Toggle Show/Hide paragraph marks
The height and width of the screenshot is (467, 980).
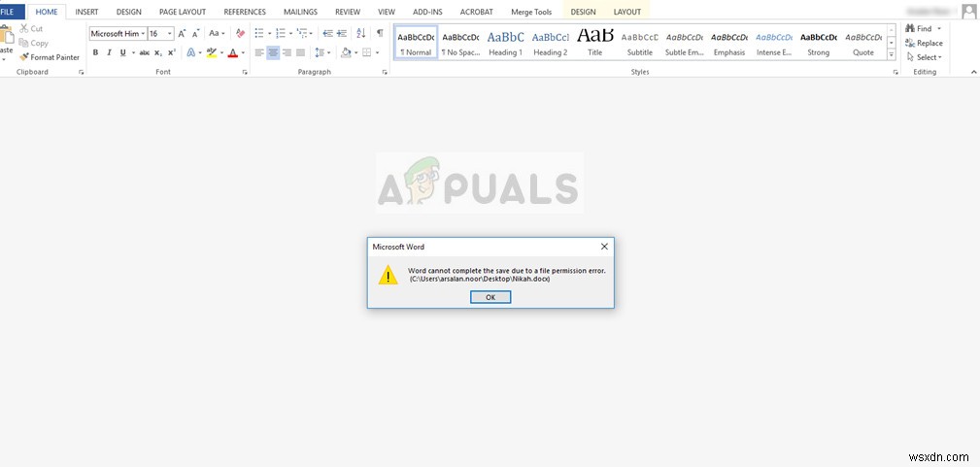380,33
